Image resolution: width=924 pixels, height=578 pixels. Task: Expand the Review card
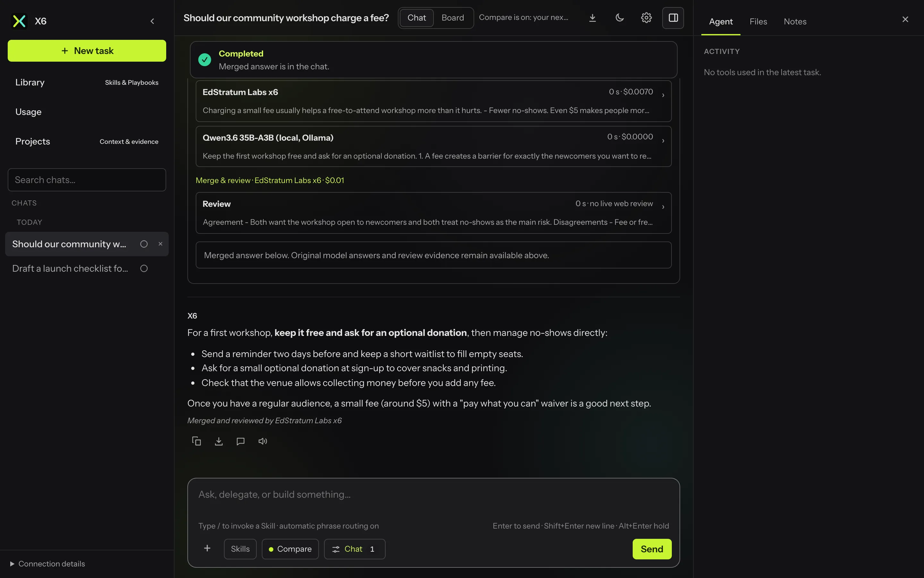tap(433, 213)
